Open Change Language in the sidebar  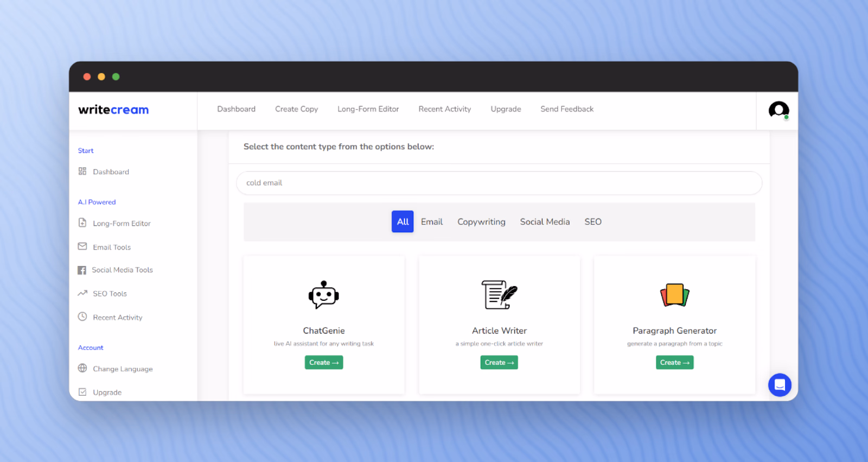(x=123, y=369)
